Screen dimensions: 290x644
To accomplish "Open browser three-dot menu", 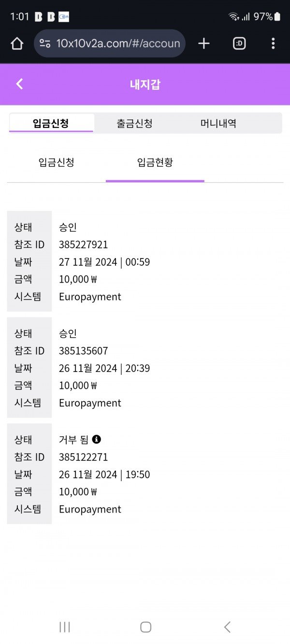I will [x=273, y=44].
